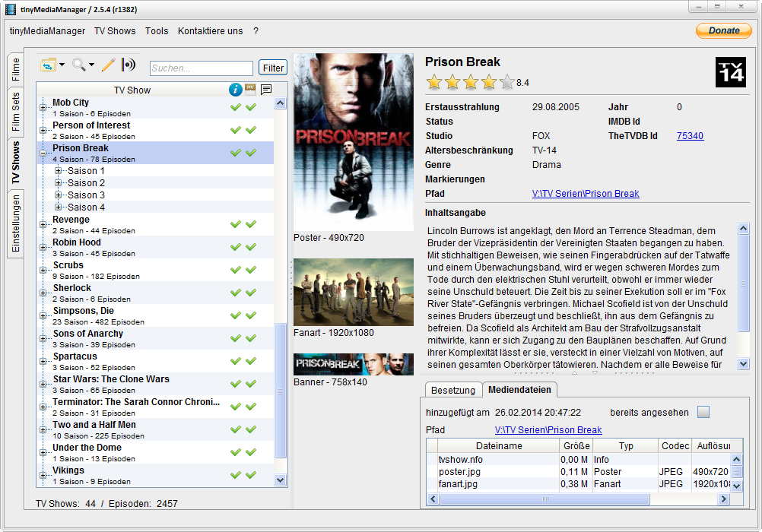
Task: Click the Inhaltsangabe scroll-down arrow
Action: [743, 363]
